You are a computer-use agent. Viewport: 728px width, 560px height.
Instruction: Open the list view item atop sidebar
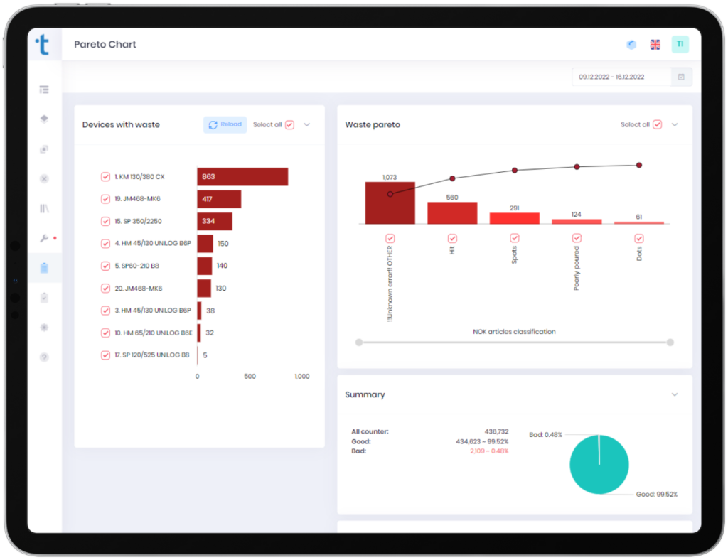pos(44,90)
